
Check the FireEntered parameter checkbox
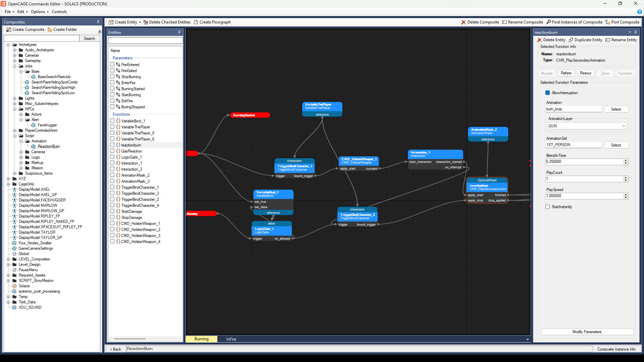(x=112, y=64)
